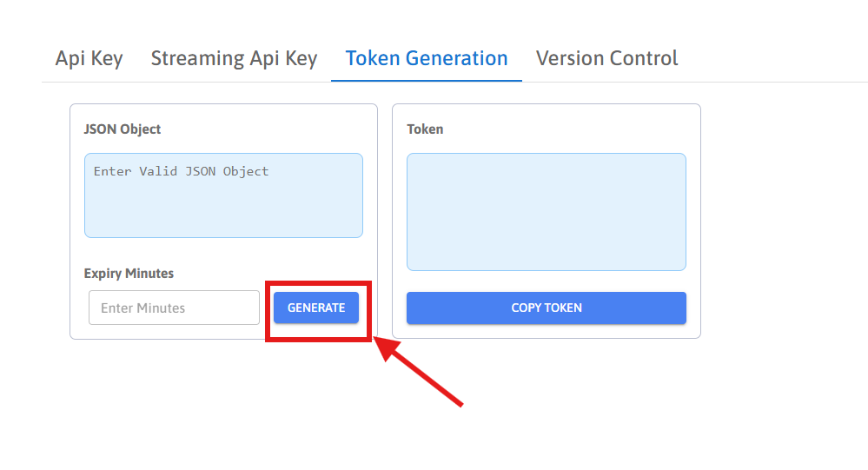This screenshot has height=470, width=868.
Task: Click the blue underline beneath Token Generation
Action: coord(426,81)
